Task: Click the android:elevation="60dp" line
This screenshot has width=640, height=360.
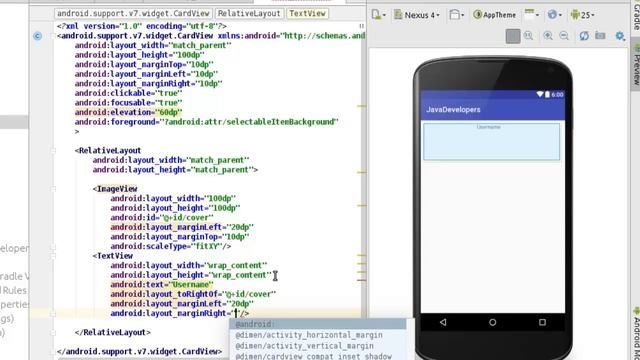Action: pyautogui.click(x=129, y=112)
